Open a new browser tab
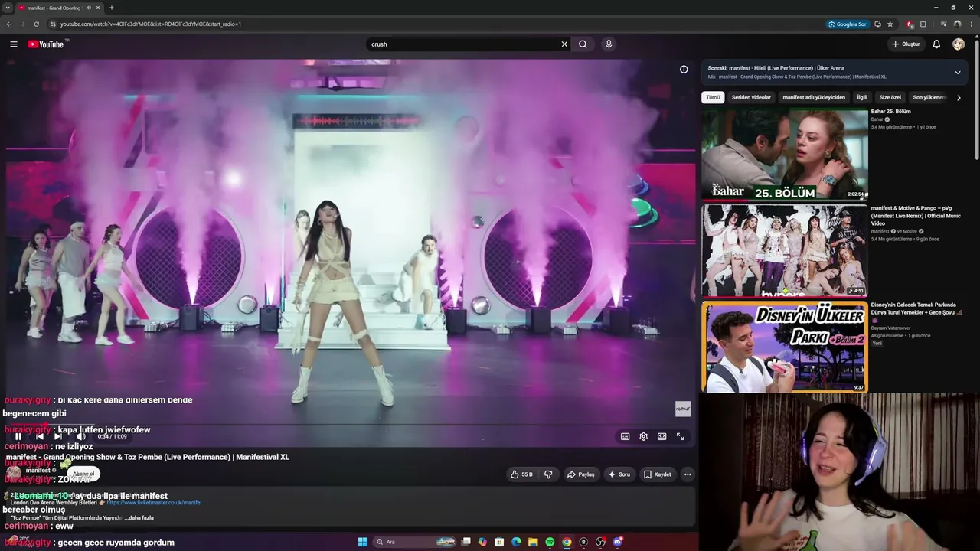The width and height of the screenshot is (980, 551). pyautogui.click(x=112, y=8)
